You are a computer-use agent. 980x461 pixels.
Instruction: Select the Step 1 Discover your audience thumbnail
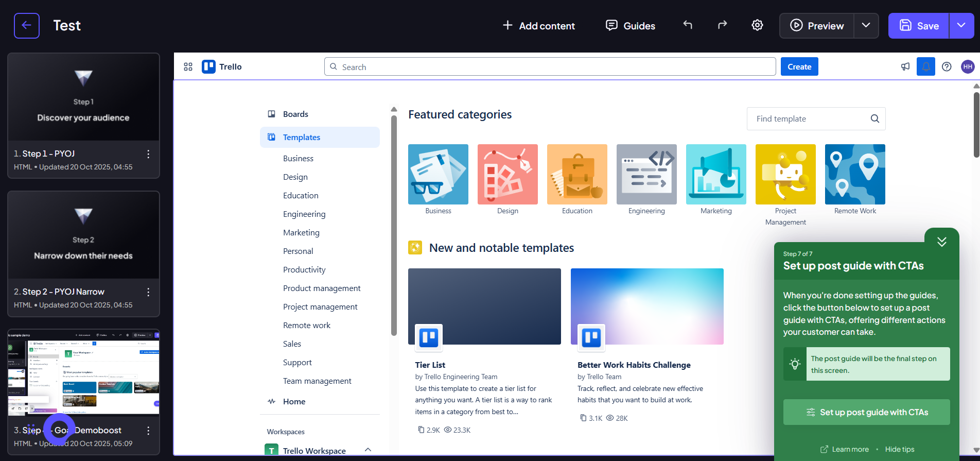pos(83,97)
